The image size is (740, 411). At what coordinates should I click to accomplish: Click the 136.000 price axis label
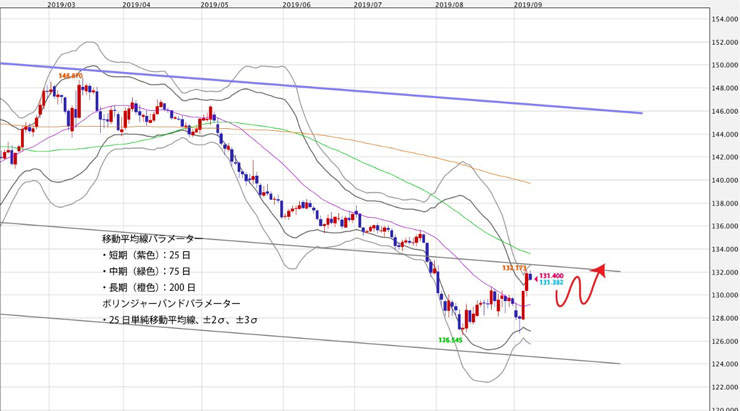click(724, 226)
